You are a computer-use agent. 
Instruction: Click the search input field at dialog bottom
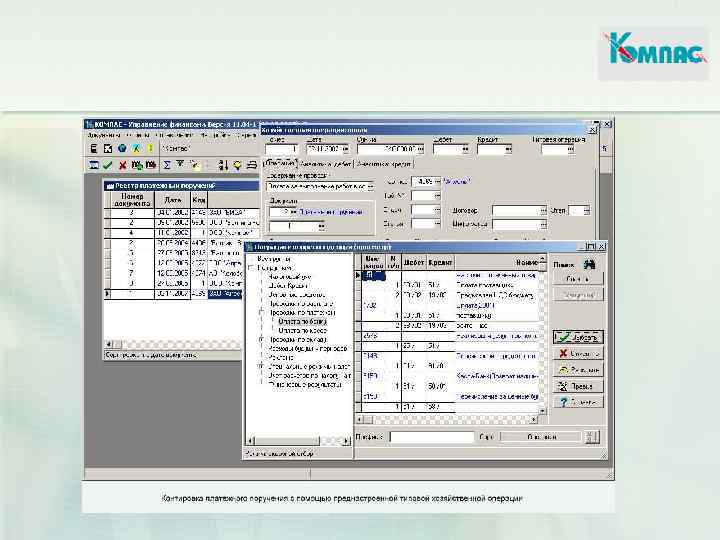pyautogui.click(x=432, y=437)
